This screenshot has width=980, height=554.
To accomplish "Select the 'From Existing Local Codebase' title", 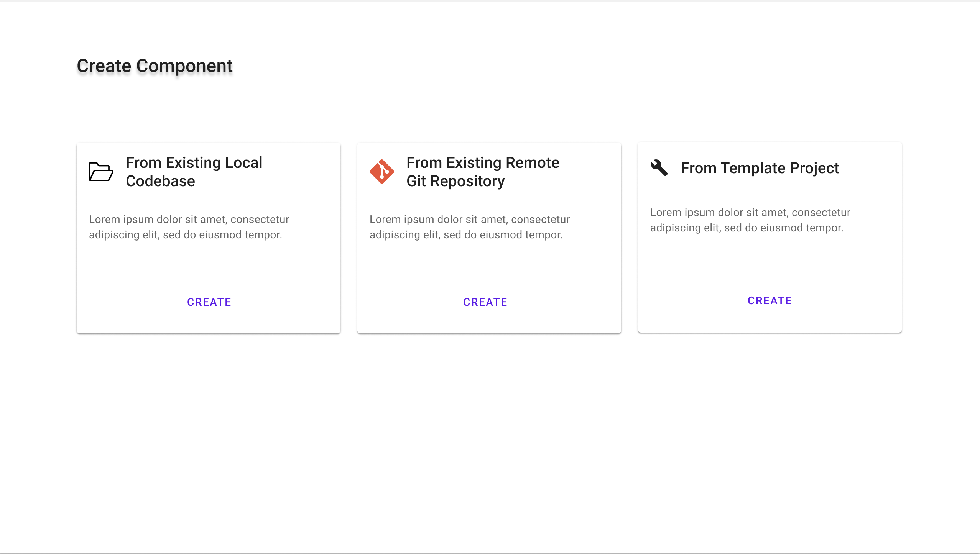I will click(x=194, y=172).
